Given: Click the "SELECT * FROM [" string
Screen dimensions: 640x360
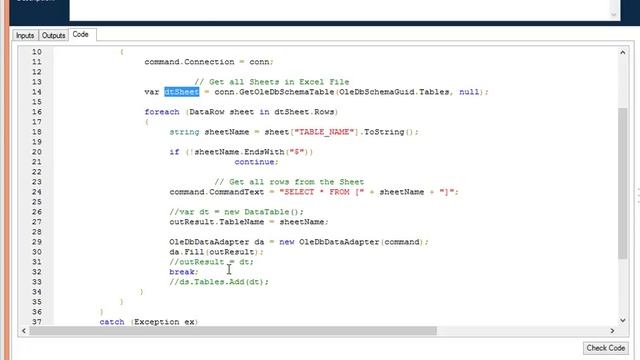Looking at the screenshot, I should point(321,192).
